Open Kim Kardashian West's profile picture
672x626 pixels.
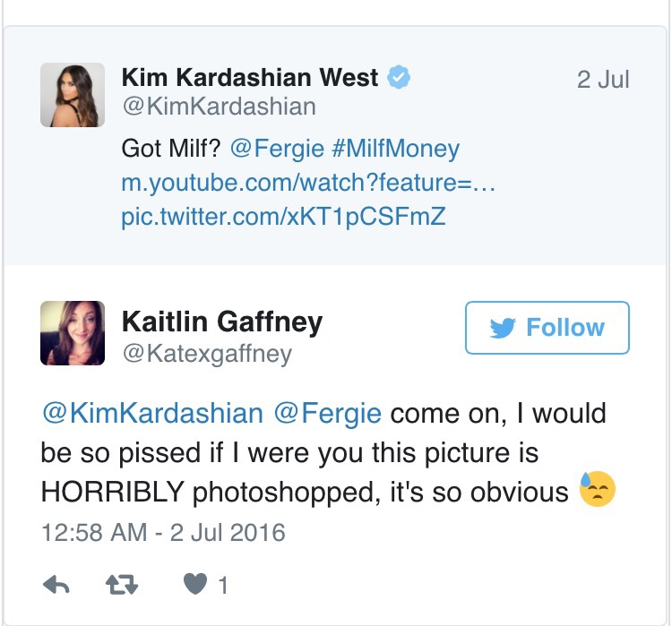coord(73,95)
